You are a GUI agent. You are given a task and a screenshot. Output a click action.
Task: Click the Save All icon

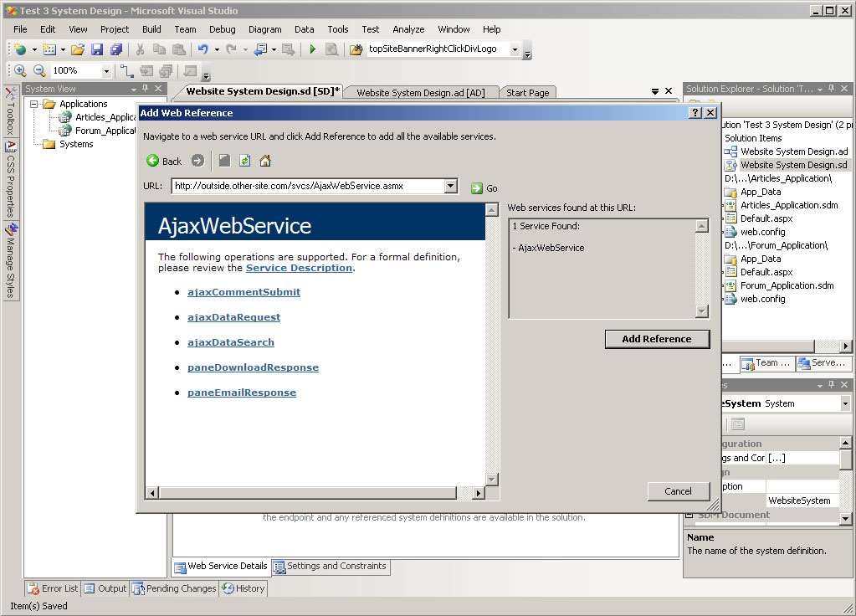(x=116, y=49)
